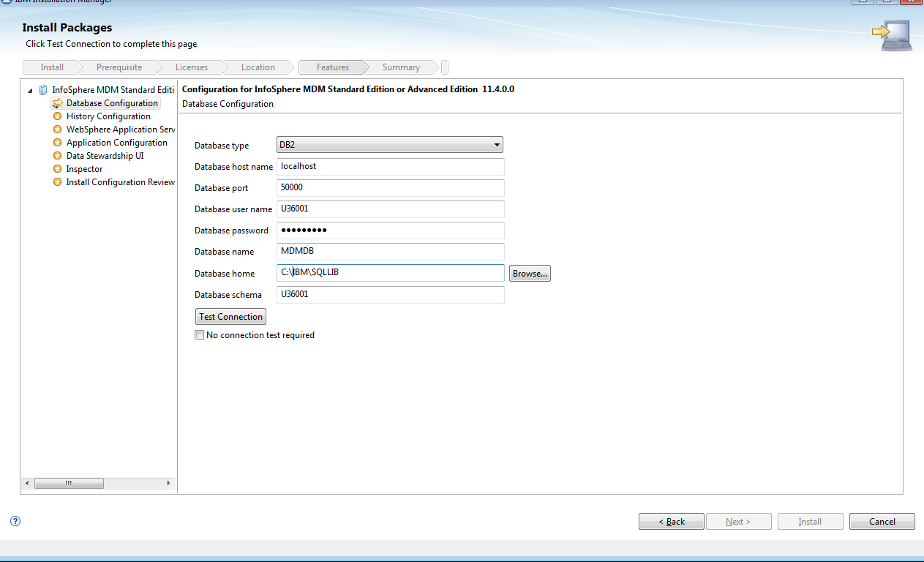The width and height of the screenshot is (924, 562).
Task: Select Database Configuration tree item
Action: click(x=112, y=103)
